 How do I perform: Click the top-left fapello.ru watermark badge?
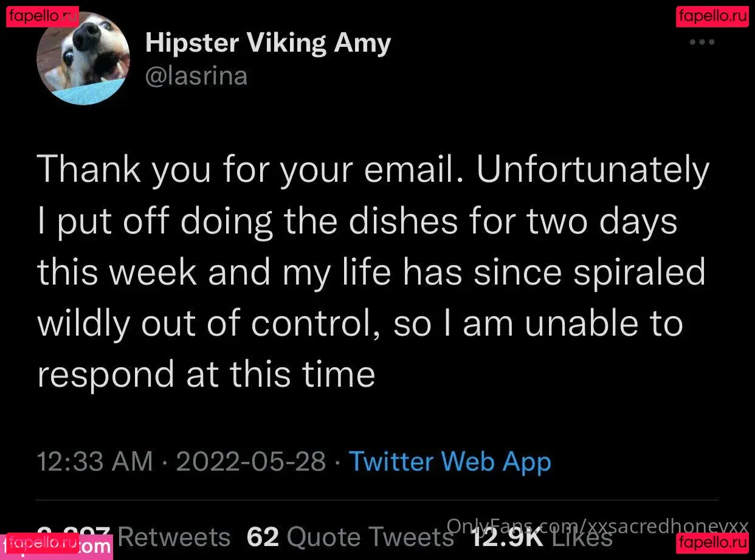[43, 16]
